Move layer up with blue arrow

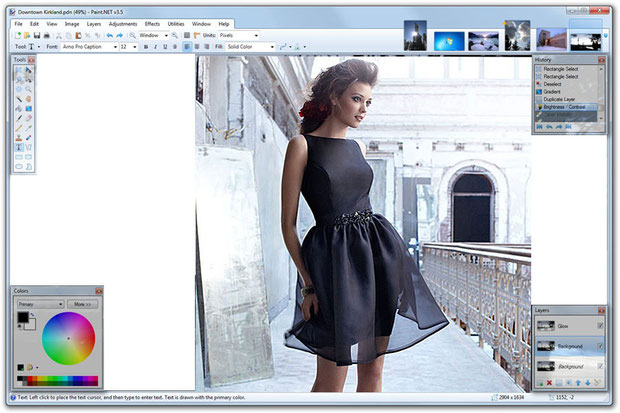(578, 383)
